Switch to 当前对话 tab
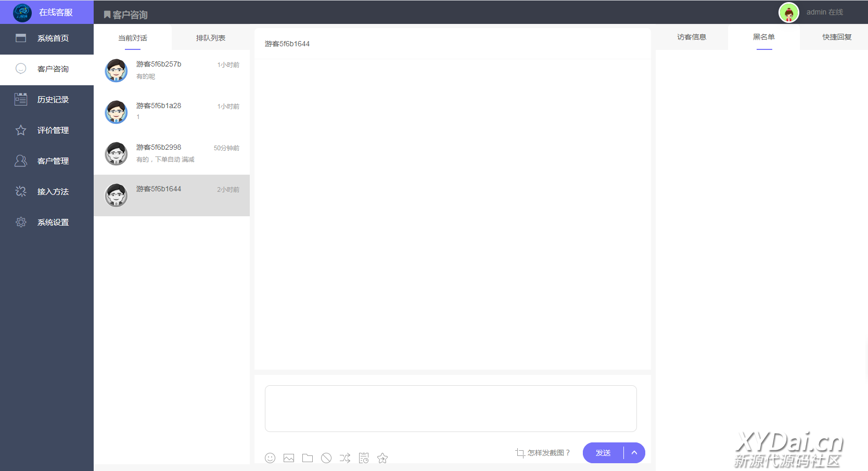 click(x=133, y=38)
